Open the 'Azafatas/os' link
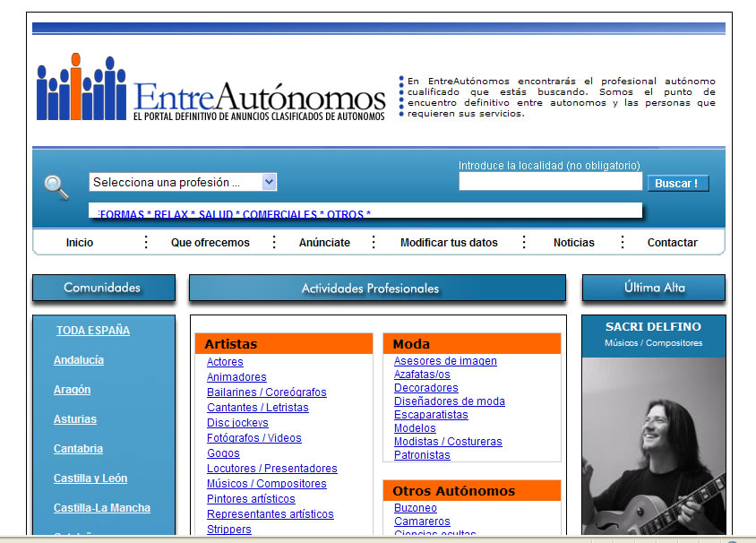756x543 pixels. pyautogui.click(x=422, y=375)
